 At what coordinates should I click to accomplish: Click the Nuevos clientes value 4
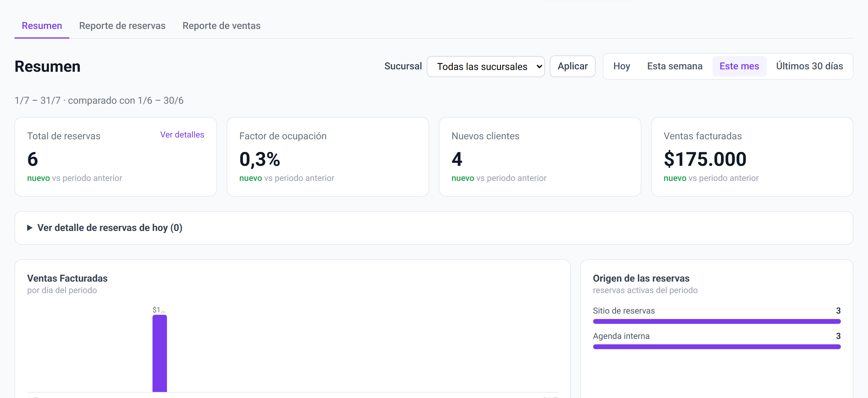click(x=457, y=159)
